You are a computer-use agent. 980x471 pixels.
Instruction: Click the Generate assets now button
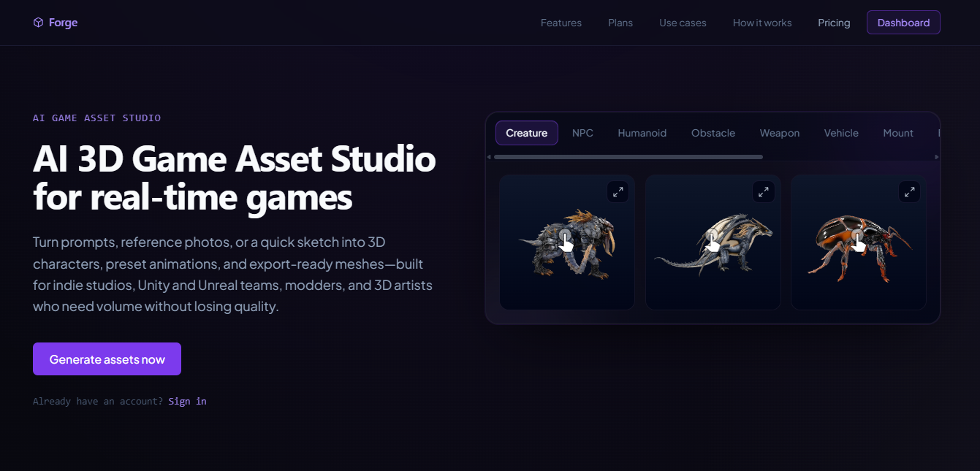(107, 359)
